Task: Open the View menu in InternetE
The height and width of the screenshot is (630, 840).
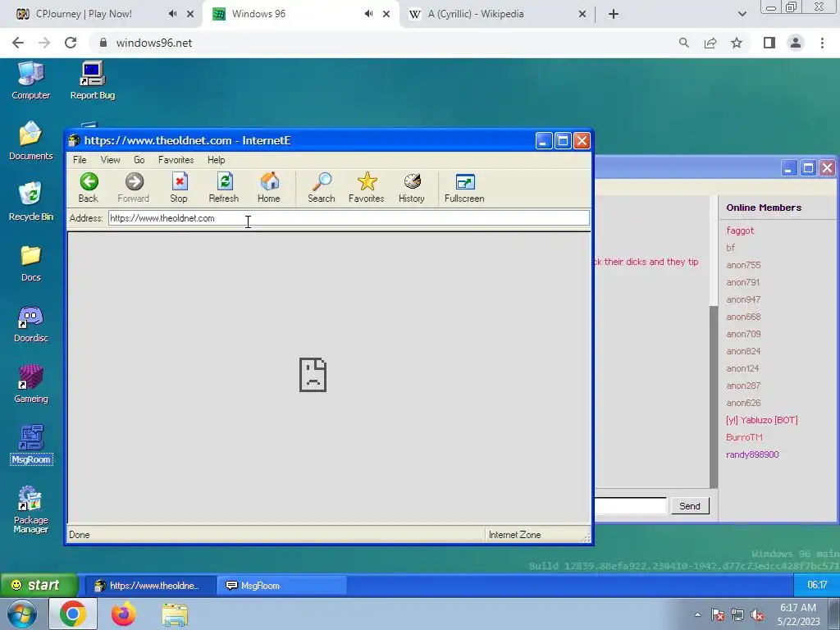Action: (111, 160)
